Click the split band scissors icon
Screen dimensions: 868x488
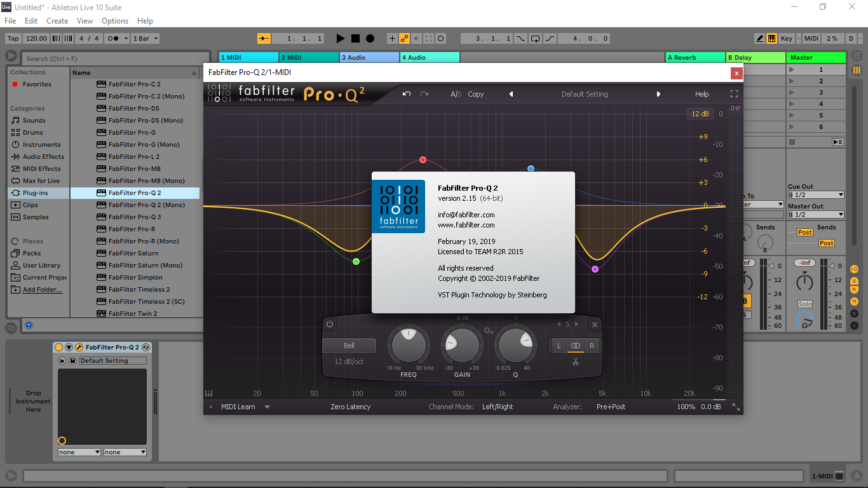click(575, 362)
